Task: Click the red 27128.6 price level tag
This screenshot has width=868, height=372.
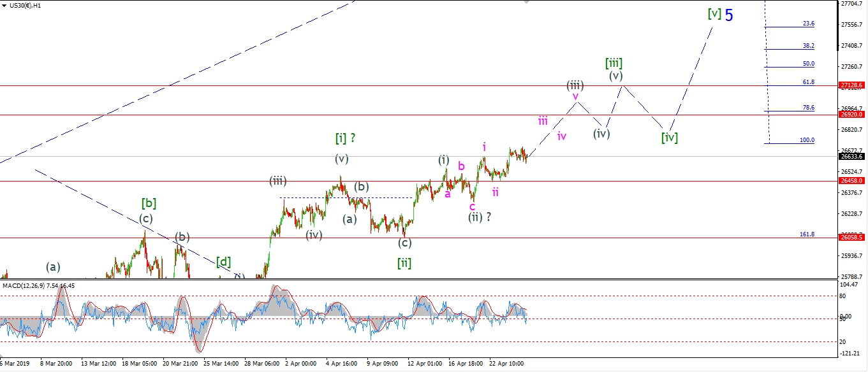Action: (x=852, y=85)
